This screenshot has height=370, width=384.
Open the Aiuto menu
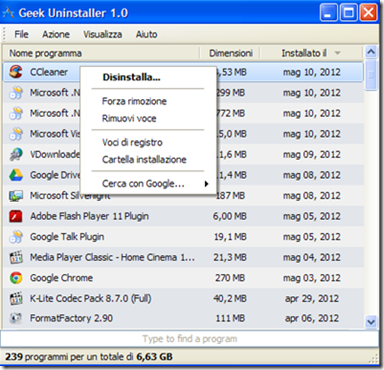(x=146, y=34)
